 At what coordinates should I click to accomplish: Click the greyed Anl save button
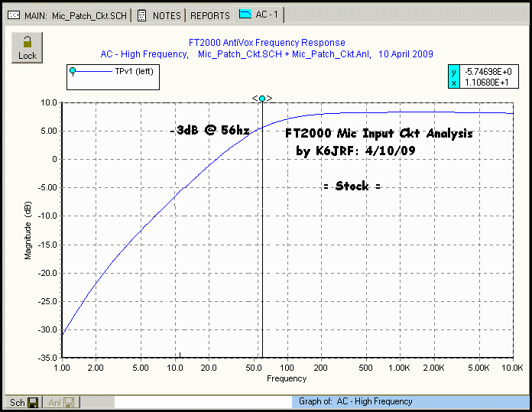click(x=60, y=402)
